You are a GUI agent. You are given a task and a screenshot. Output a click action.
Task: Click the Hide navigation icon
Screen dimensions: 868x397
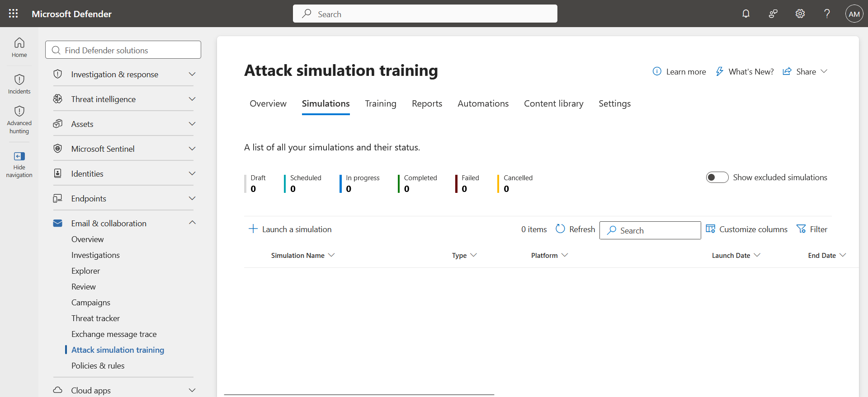(x=19, y=156)
